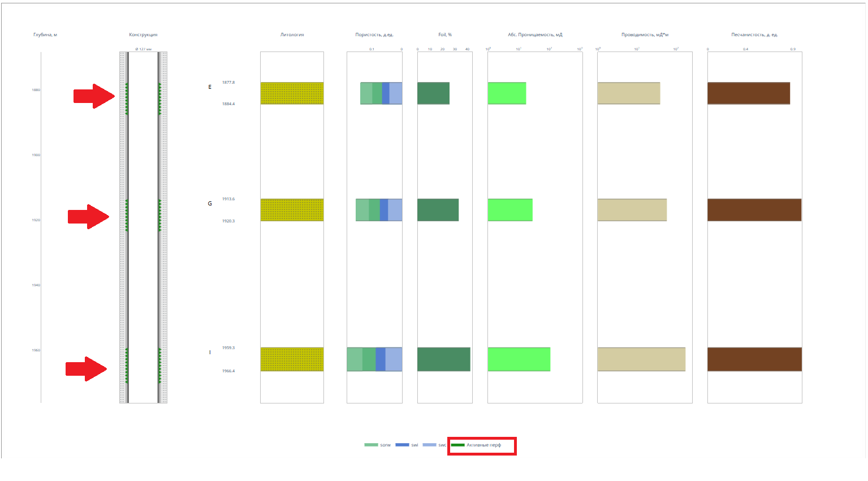Click the 1877.8 depth label

228,83
